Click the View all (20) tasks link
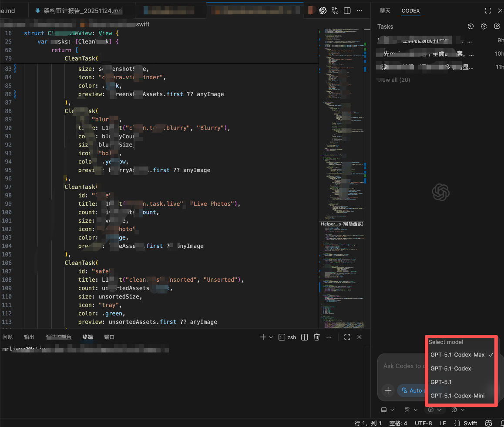Viewport: 504px width, 427px height. coord(394,80)
